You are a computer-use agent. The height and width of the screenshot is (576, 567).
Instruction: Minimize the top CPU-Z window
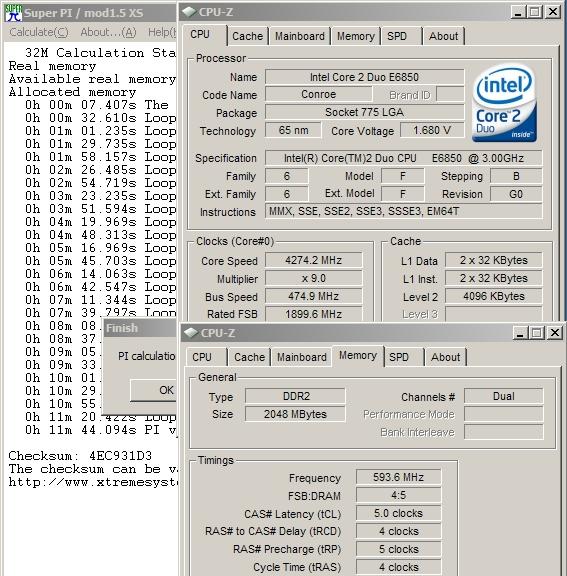518,12
